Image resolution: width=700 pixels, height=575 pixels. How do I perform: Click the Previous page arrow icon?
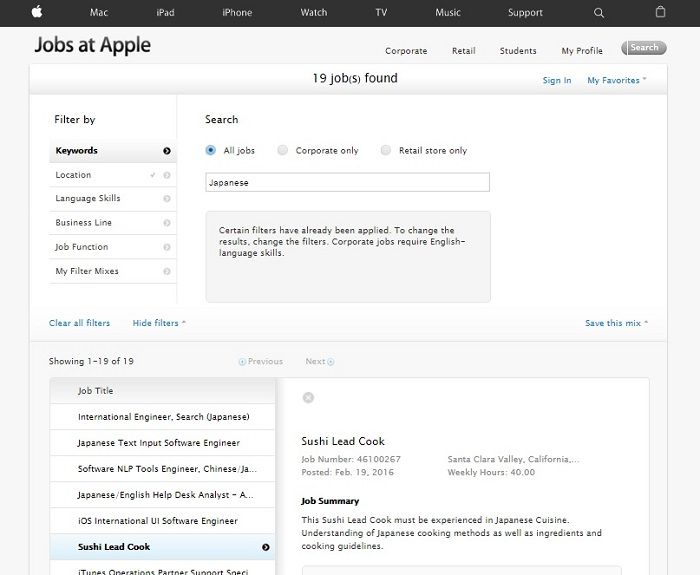242,362
